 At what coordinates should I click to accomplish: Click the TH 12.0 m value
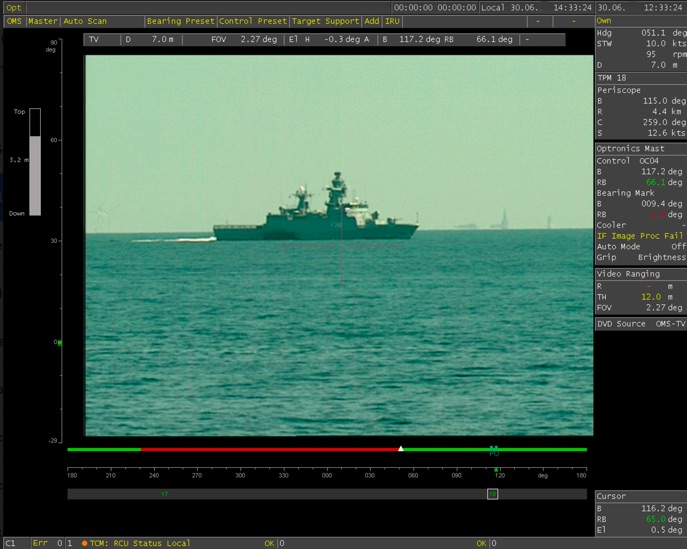coord(651,297)
